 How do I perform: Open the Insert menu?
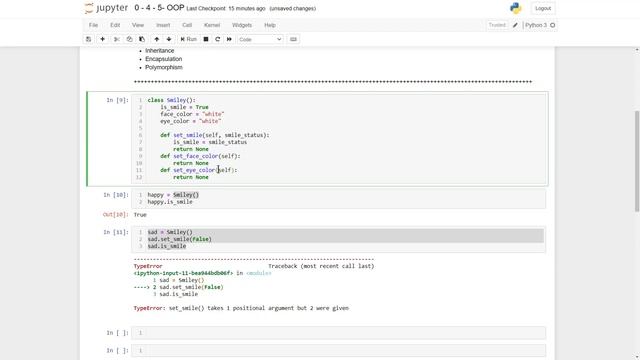163,25
